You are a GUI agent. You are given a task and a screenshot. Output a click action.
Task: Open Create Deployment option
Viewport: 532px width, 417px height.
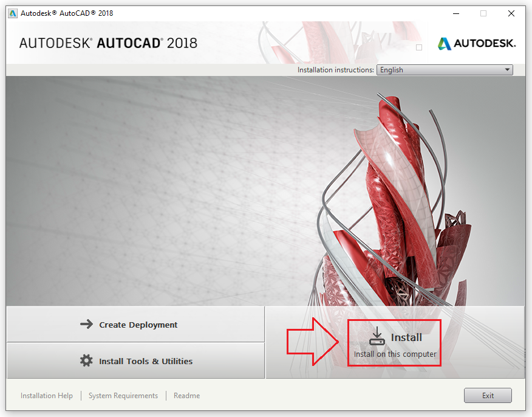(x=135, y=325)
